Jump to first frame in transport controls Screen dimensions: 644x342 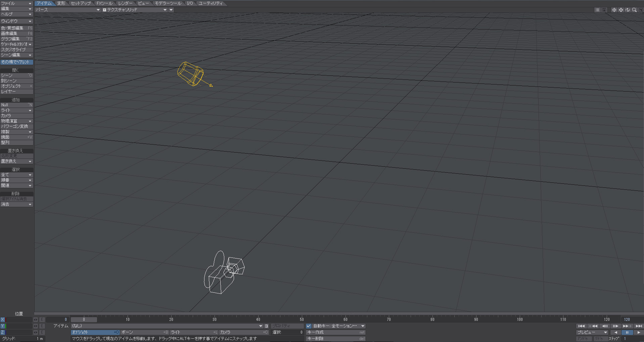click(x=582, y=326)
